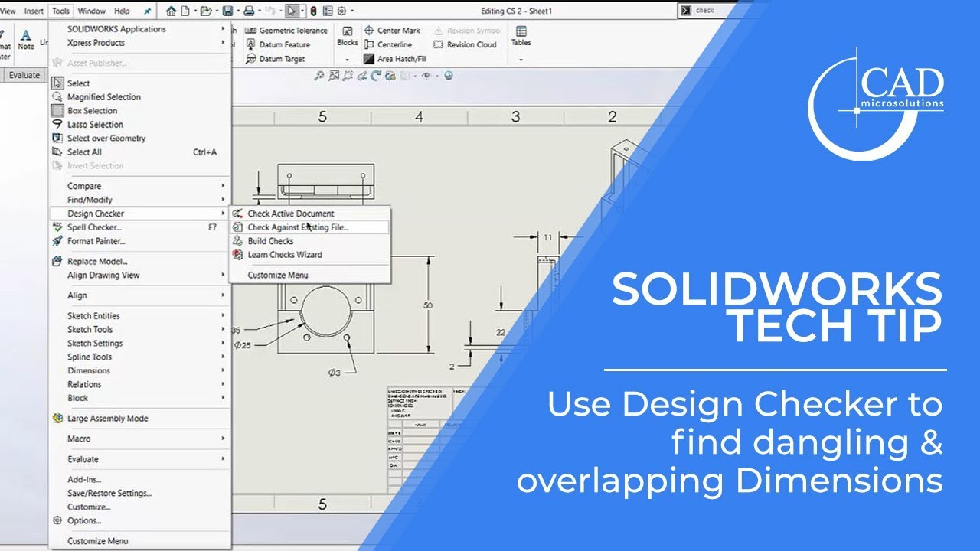Choose Box Selection mode
This screenshot has height=551, width=980.
[x=139, y=111]
